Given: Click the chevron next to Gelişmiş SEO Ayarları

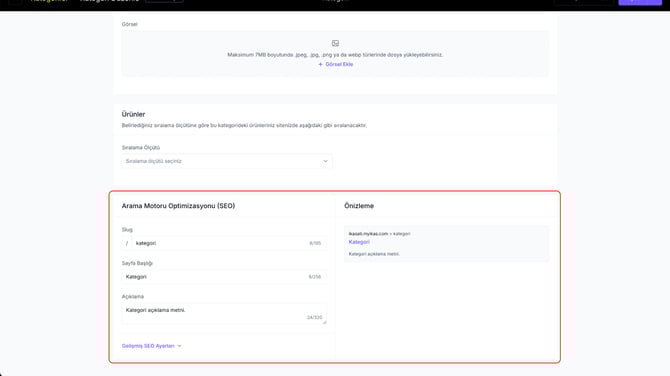Looking at the screenshot, I should pos(179,346).
